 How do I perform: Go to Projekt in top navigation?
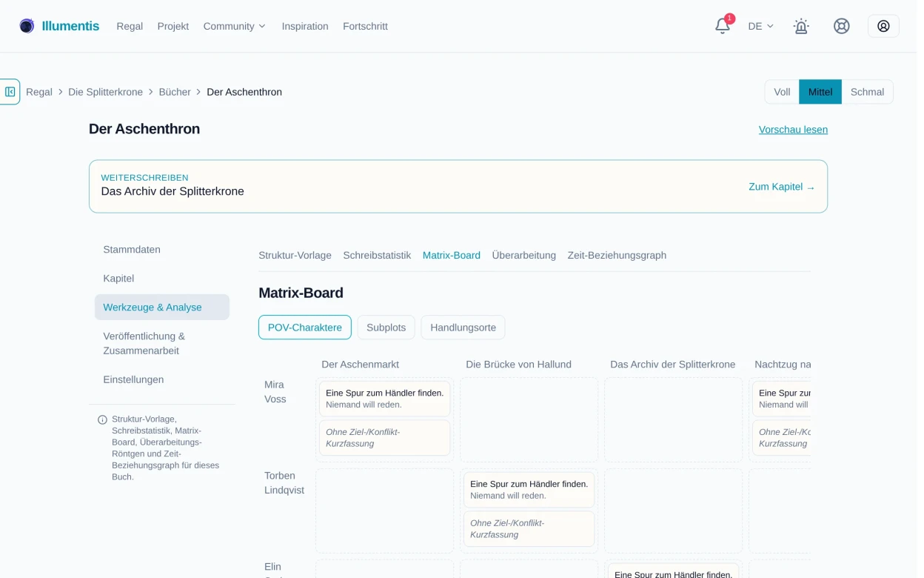coord(173,26)
